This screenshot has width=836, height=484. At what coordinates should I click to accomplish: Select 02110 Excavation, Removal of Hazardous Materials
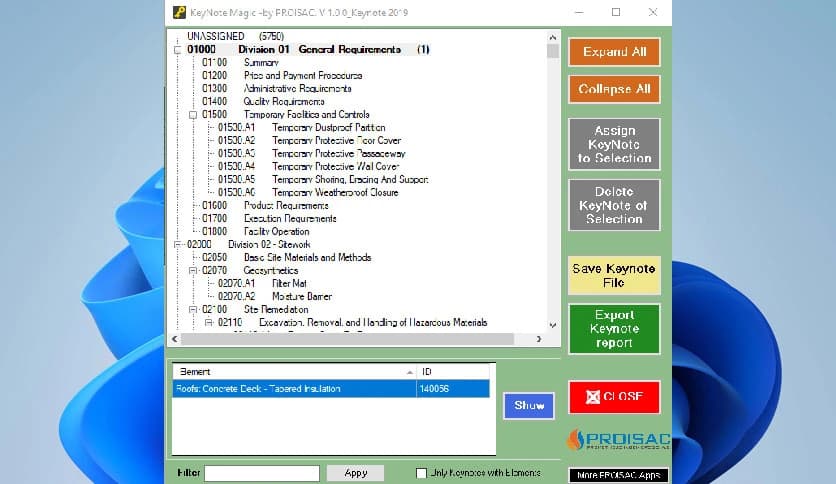pos(352,322)
